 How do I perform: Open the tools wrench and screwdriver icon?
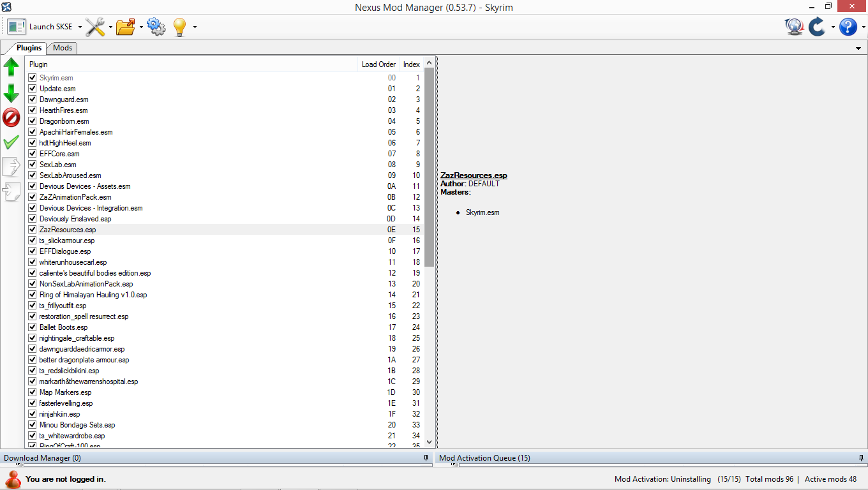click(x=95, y=27)
